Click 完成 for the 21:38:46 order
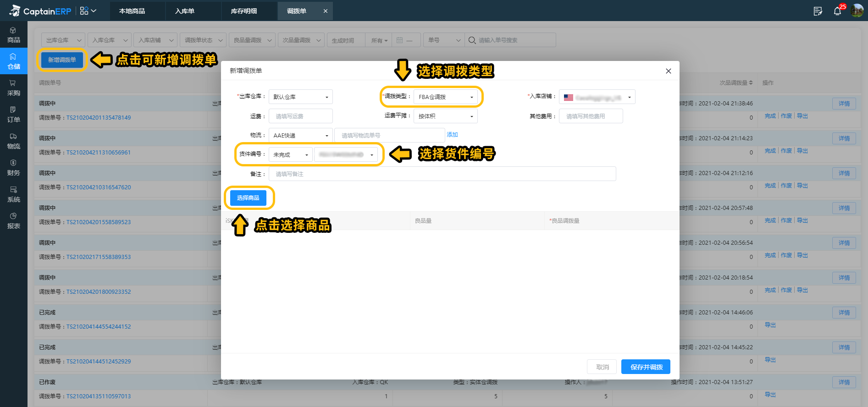Viewport: 868px width, 407px height. pyautogui.click(x=770, y=116)
